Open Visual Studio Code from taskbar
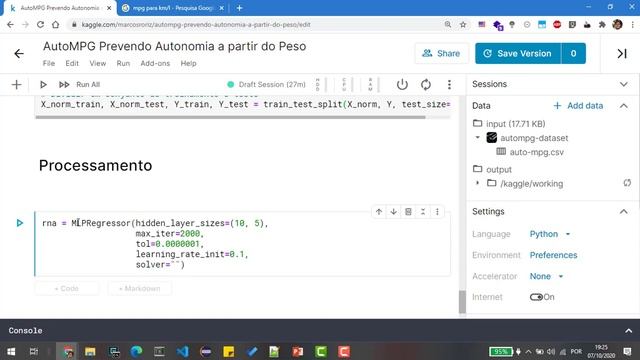This screenshot has height=360, width=640. tap(182, 351)
